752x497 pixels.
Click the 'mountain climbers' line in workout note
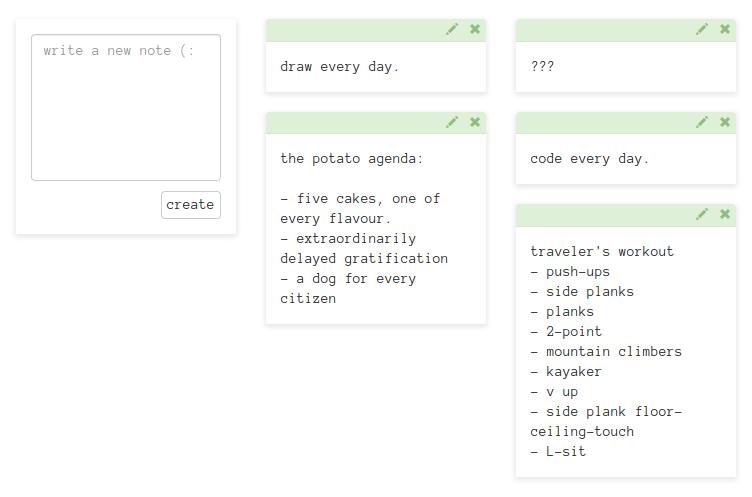tap(606, 352)
